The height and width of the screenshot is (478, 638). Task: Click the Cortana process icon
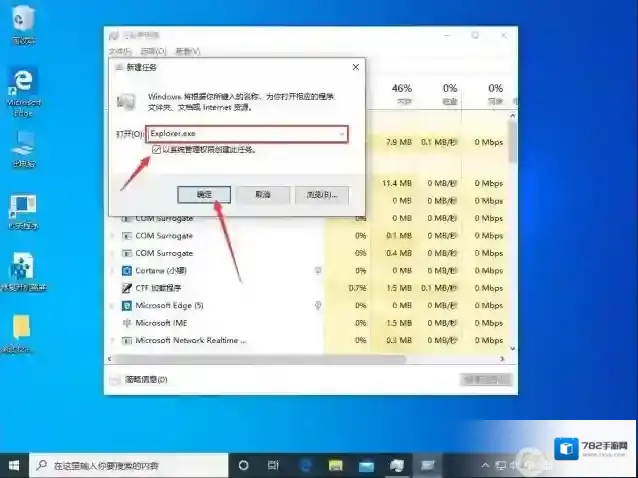127,271
